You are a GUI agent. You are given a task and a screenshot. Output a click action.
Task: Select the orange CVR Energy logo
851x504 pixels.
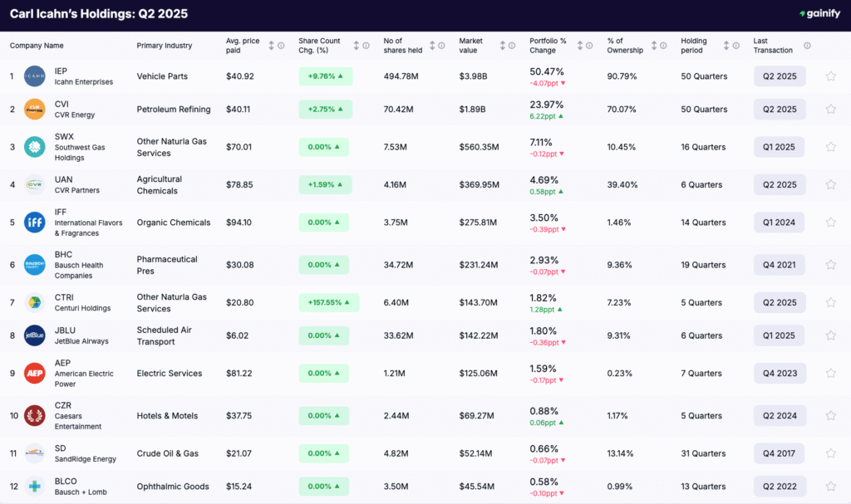click(34, 109)
